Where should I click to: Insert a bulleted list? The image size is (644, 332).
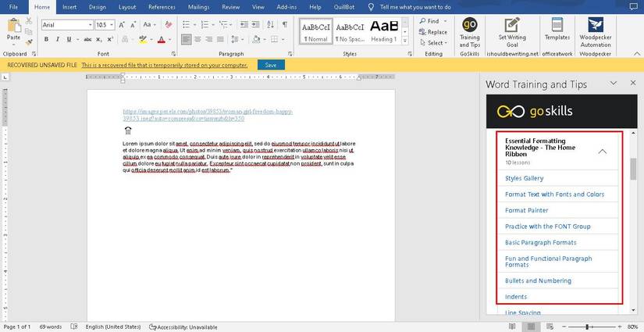[186, 25]
